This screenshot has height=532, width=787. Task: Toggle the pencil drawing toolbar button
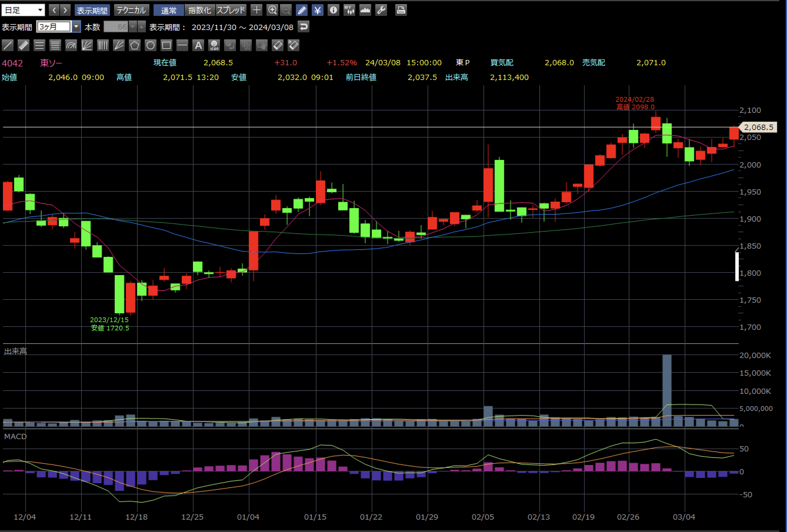301,10
